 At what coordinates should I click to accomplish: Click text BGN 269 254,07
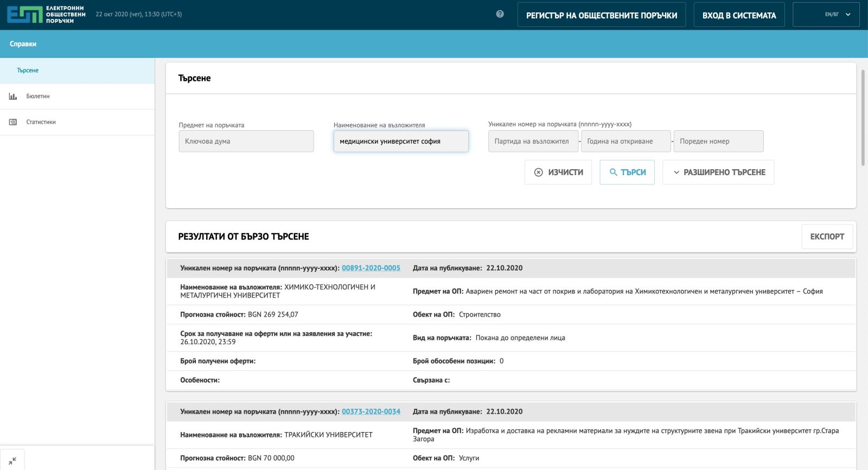coord(273,314)
